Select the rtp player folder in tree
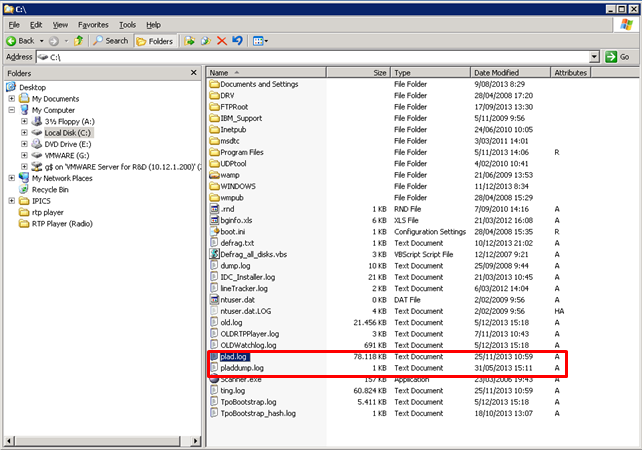Image resolution: width=642 pixels, height=450 pixels. point(47,213)
